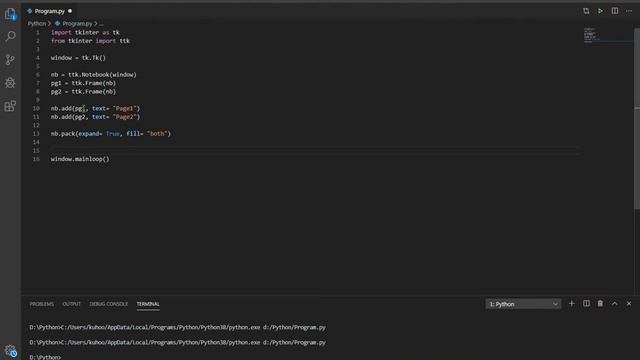The image size is (640, 360).
Task: Kill terminal with trash icon
Action: tap(600, 304)
